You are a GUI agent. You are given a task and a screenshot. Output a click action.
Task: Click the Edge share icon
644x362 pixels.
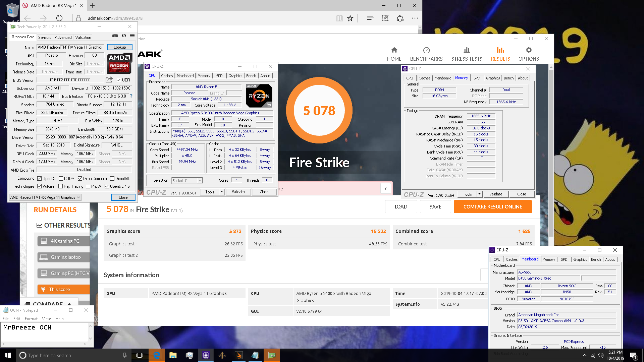(400, 18)
